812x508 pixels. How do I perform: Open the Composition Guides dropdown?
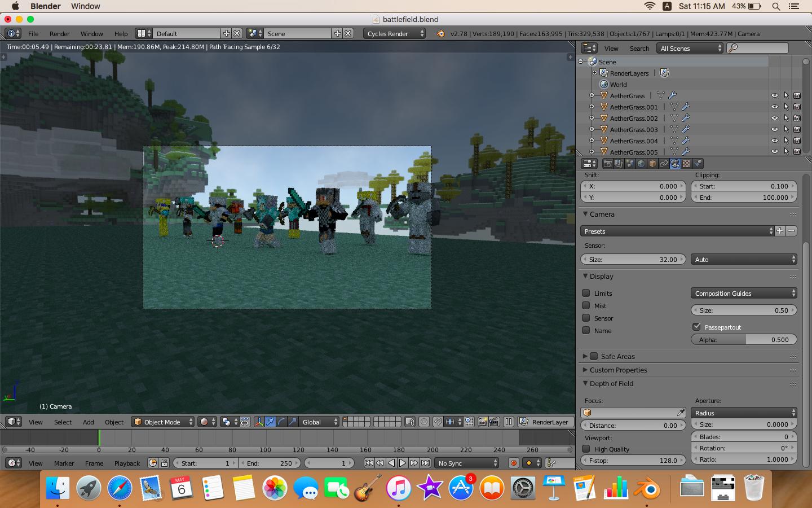pyautogui.click(x=744, y=293)
